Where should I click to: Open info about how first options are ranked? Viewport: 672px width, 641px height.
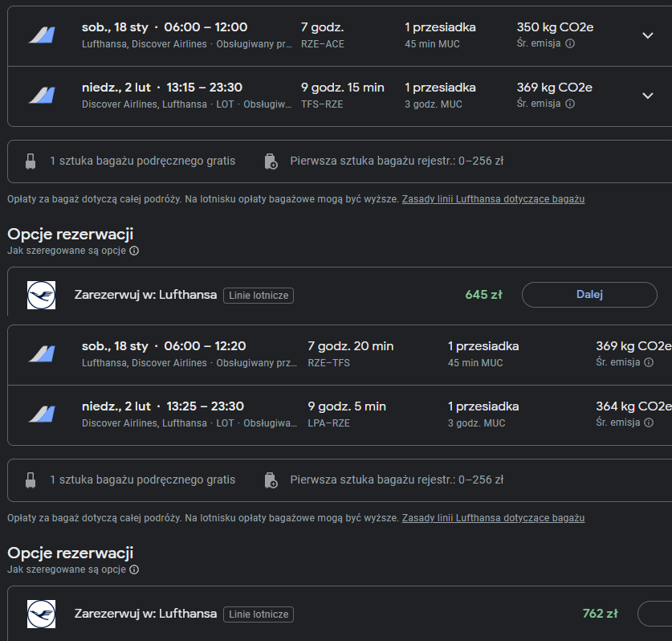(x=134, y=251)
